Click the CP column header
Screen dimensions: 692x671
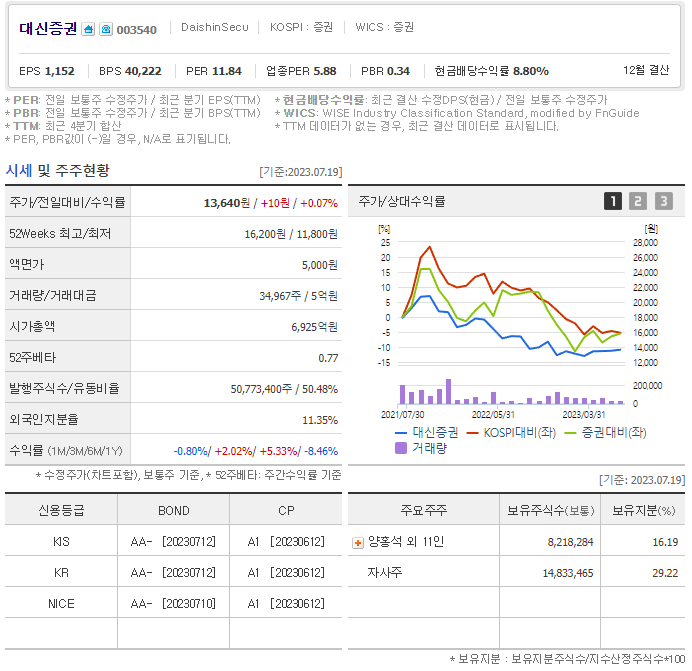[x=286, y=511]
